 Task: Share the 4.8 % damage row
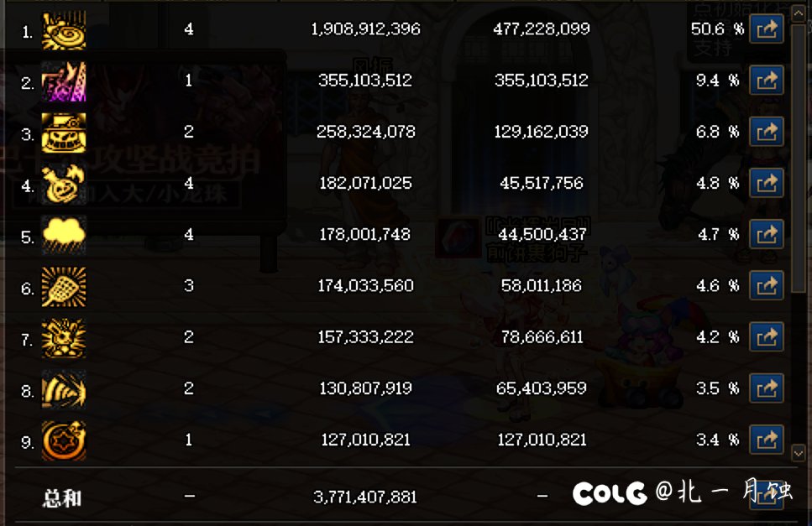coord(766,184)
